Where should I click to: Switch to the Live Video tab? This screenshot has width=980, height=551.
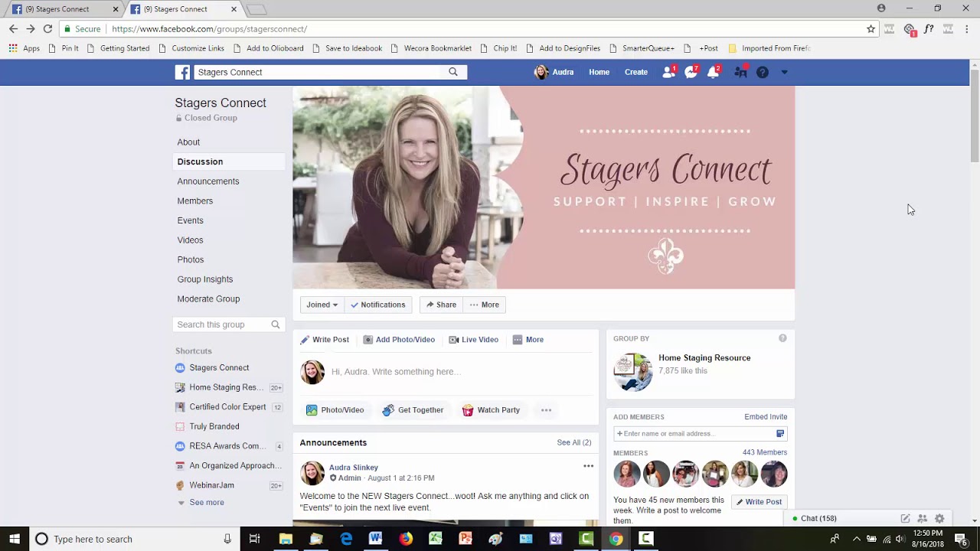click(474, 340)
